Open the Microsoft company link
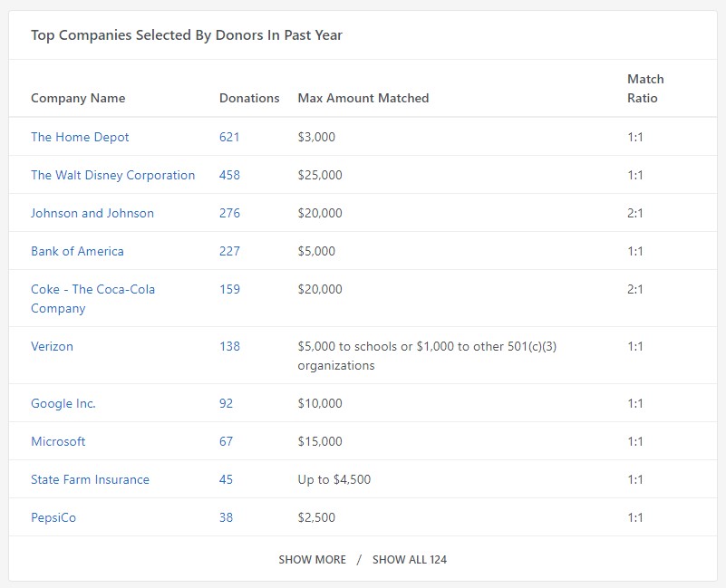 coord(58,441)
